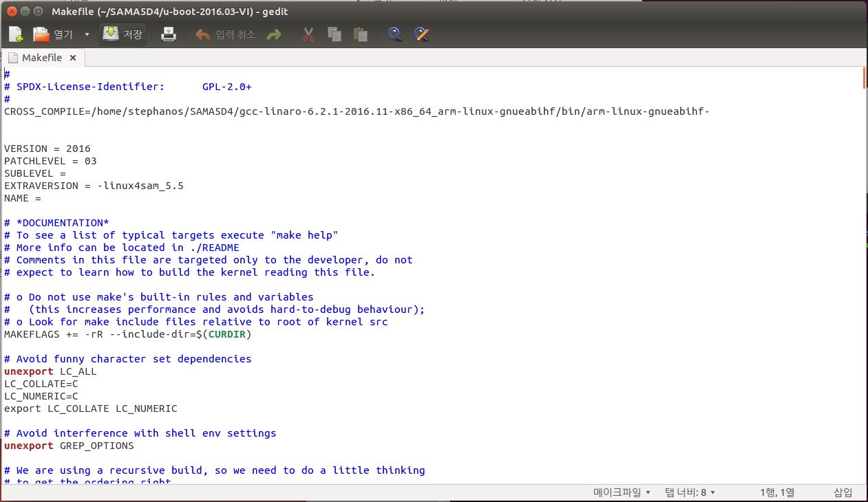Cut selection with the scissors icon
The image size is (868, 502).
308,34
